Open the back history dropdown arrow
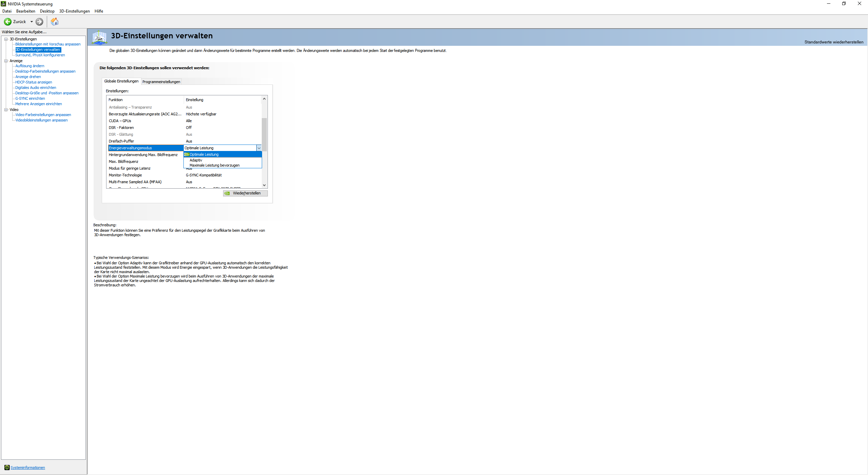This screenshot has height=475, width=868. point(32,22)
